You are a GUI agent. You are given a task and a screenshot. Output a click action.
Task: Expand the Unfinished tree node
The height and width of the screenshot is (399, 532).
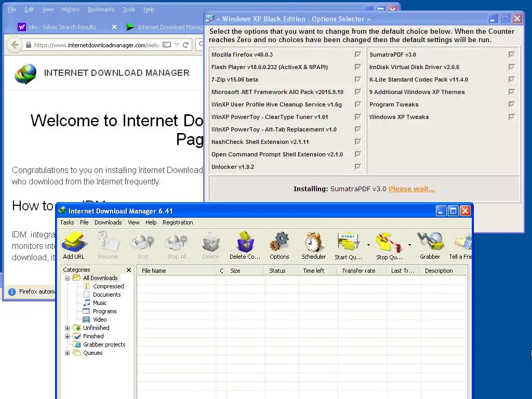(67, 328)
